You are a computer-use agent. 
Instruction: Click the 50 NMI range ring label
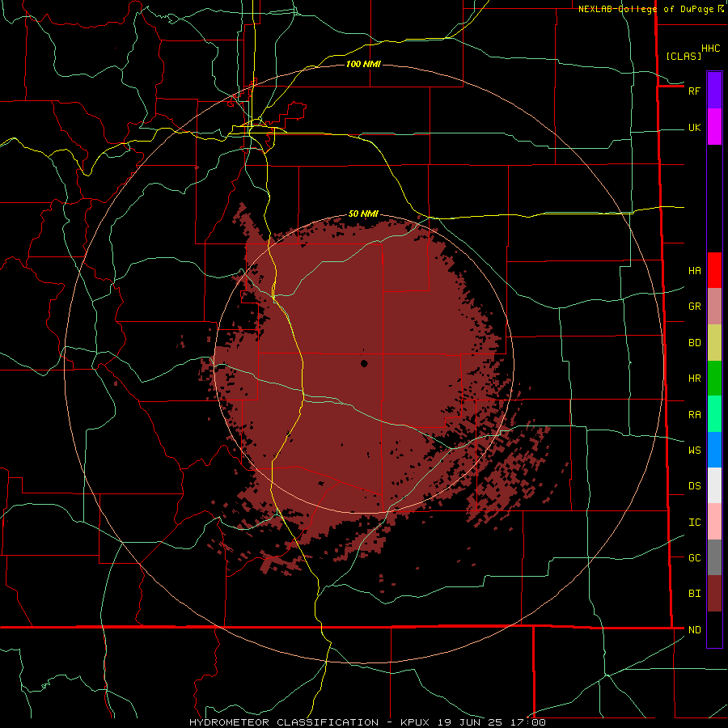[x=363, y=214]
